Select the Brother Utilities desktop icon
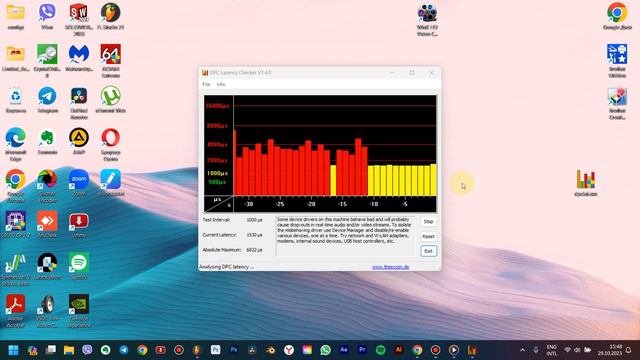Screen dimensions: 640x360 (617, 60)
